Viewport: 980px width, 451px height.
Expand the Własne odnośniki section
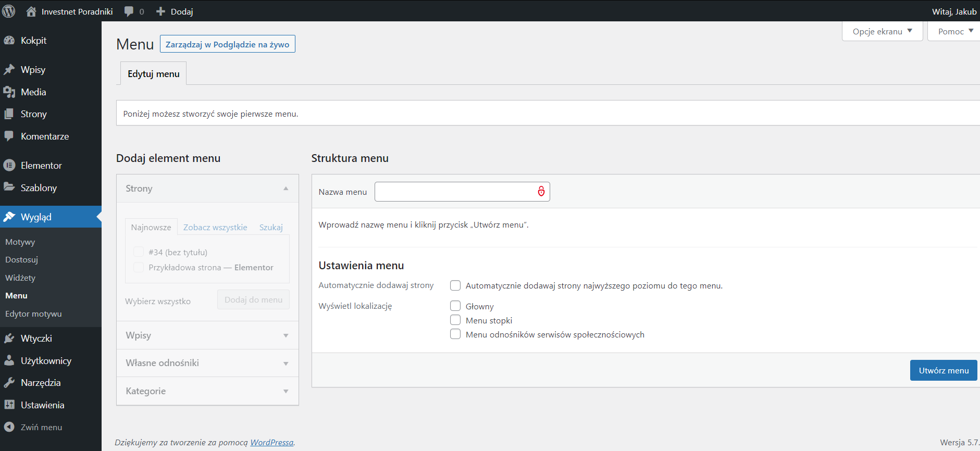[207, 363]
